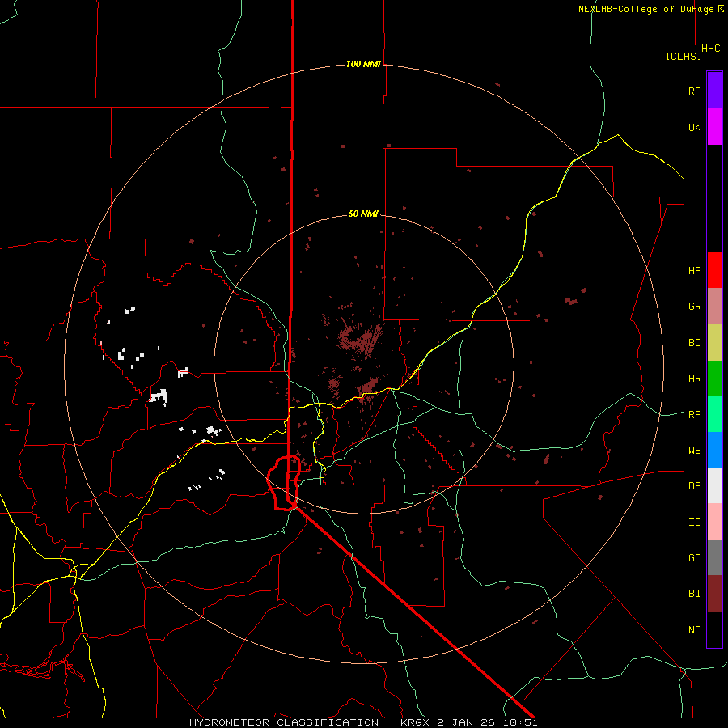Click the GC legend label text
The height and width of the screenshot is (728, 728).
tap(694, 558)
